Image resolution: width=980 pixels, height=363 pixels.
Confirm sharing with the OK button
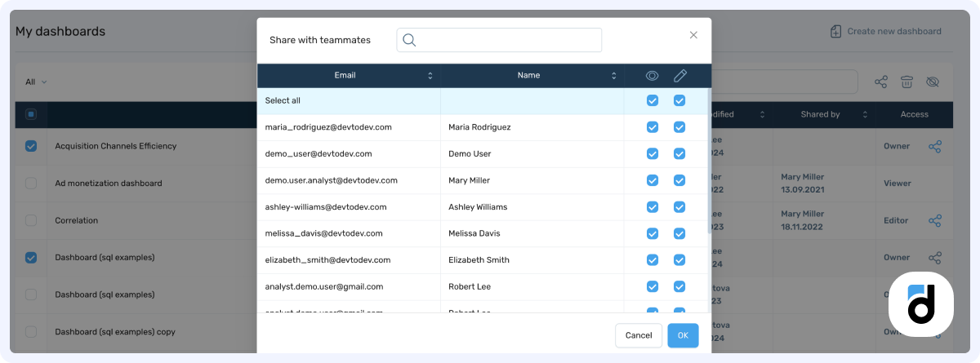[x=683, y=335]
